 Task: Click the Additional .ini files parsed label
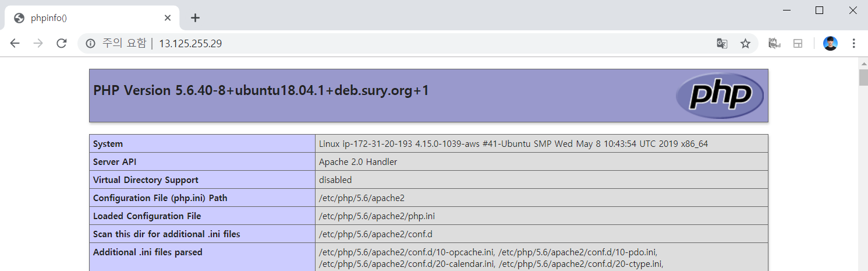coord(148,252)
